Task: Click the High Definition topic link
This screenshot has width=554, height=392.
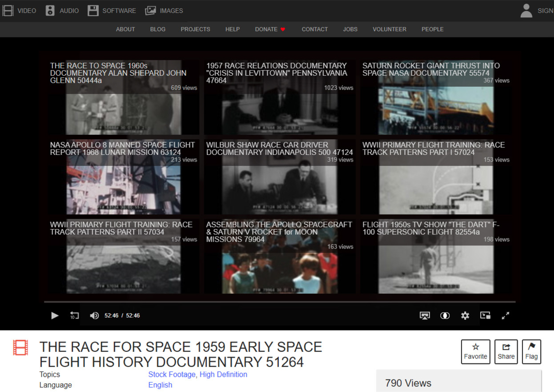Action: (x=223, y=374)
